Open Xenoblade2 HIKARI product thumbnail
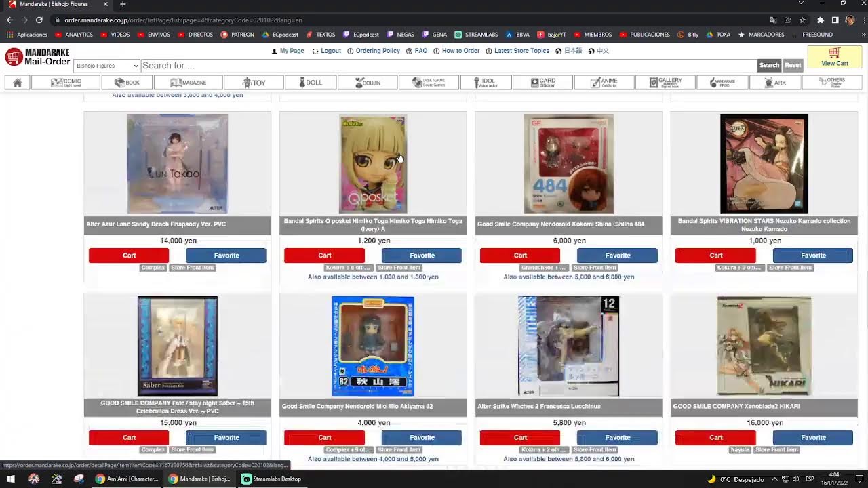This screenshot has width=868, height=488. pos(764,346)
